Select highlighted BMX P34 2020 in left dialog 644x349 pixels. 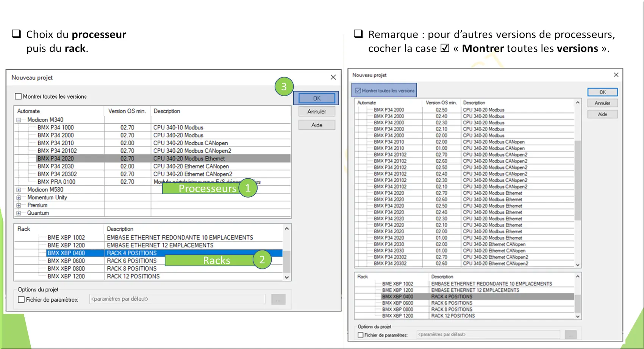tap(55, 159)
